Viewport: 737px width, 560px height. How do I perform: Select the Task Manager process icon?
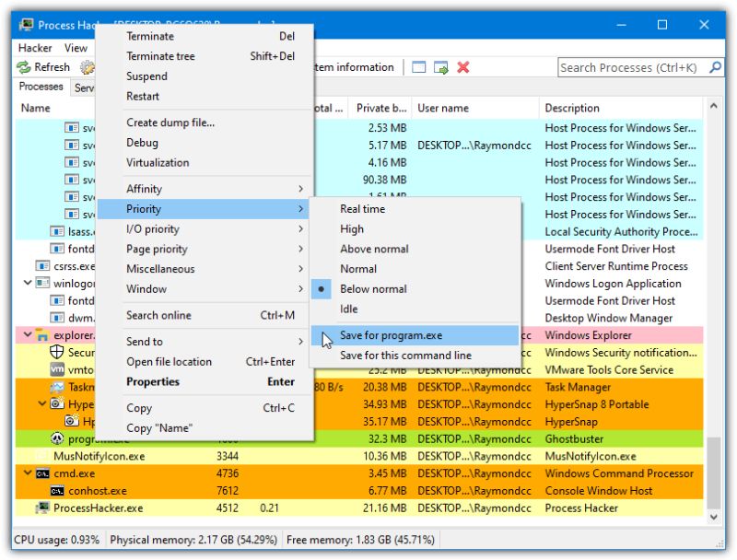[57, 387]
